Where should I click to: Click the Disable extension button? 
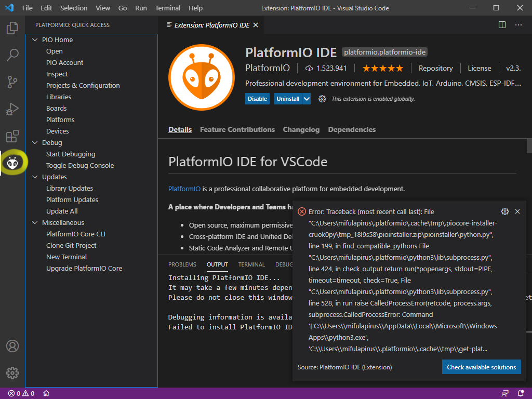coord(257,99)
